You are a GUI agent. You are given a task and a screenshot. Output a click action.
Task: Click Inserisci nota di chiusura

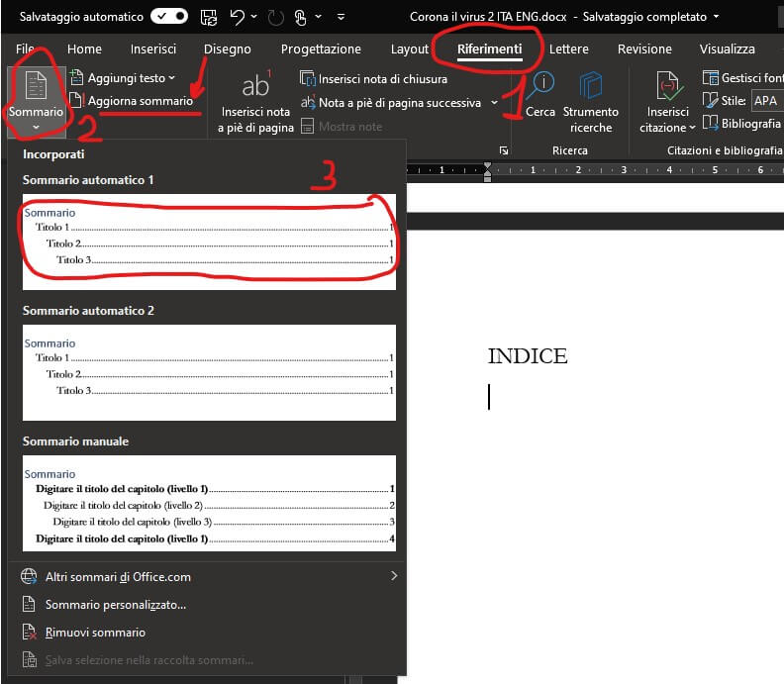[381, 79]
